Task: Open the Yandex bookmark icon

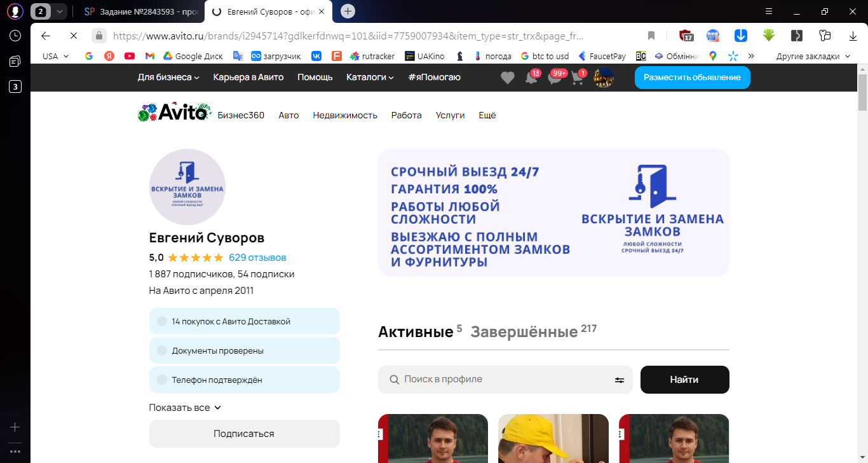Action: [x=109, y=56]
